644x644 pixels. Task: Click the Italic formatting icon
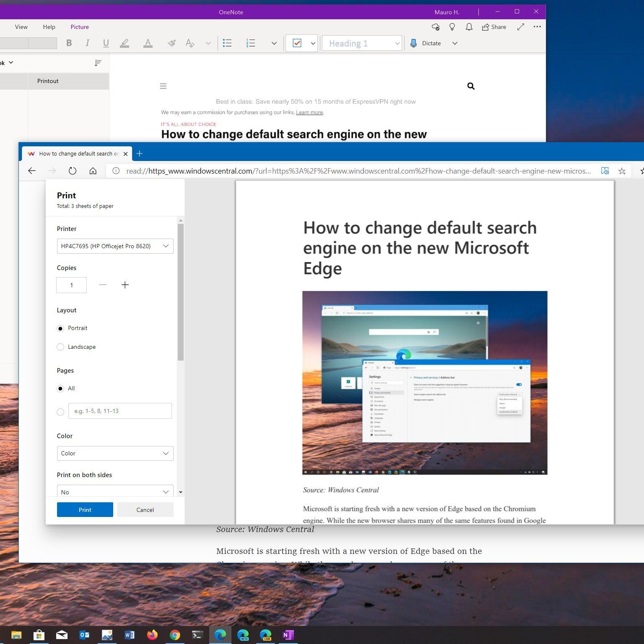point(87,43)
